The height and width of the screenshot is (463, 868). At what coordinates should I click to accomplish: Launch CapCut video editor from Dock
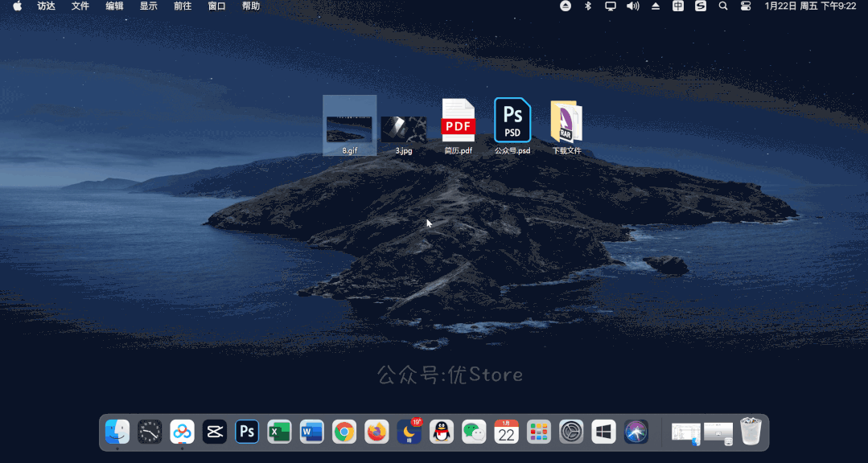click(214, 432)
